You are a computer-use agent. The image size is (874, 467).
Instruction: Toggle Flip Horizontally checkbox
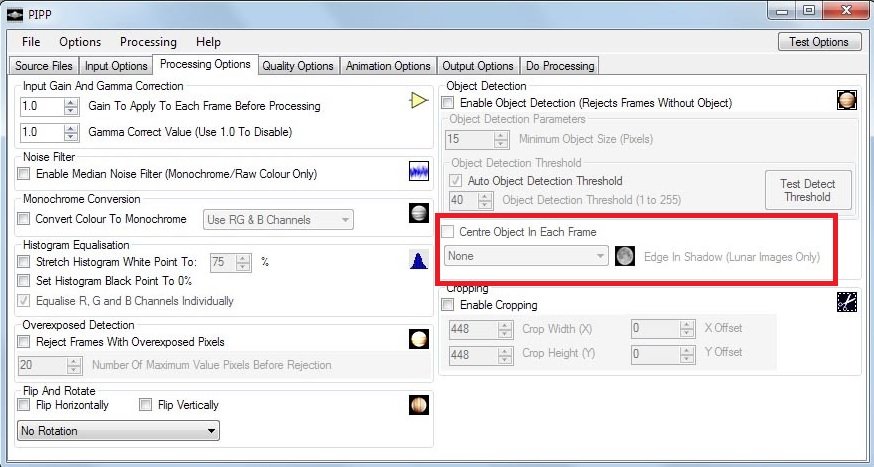click(x=23, y=405)
